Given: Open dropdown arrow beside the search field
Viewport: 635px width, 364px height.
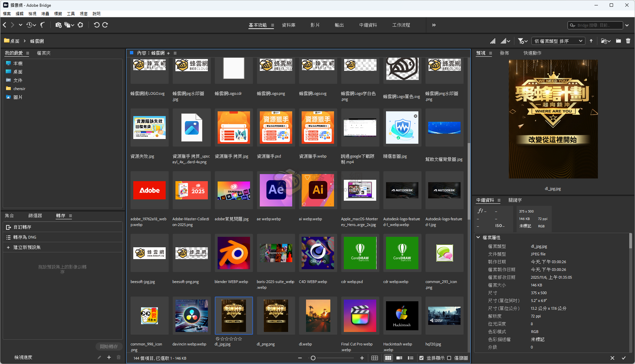Looking at the screenshot, I should point(627,25).
